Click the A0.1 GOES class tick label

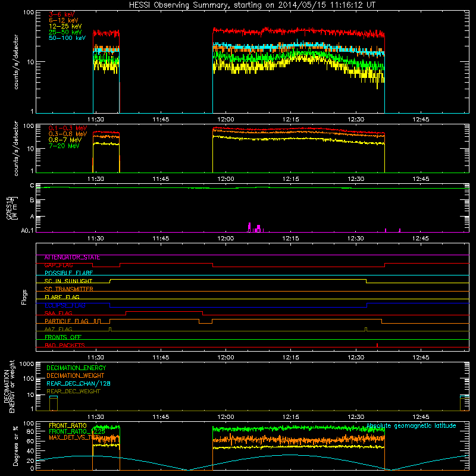27,231
